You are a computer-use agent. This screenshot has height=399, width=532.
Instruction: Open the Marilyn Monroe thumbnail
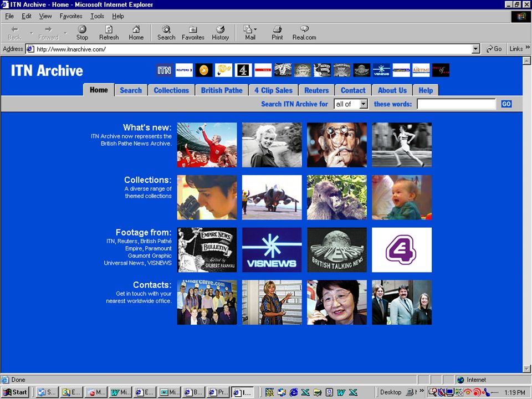(272, 145)
